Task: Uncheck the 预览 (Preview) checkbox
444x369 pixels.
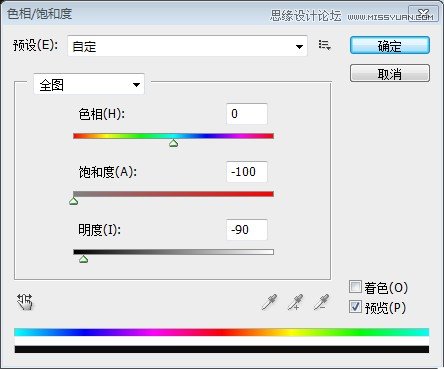Action: [x=355, y=307]
